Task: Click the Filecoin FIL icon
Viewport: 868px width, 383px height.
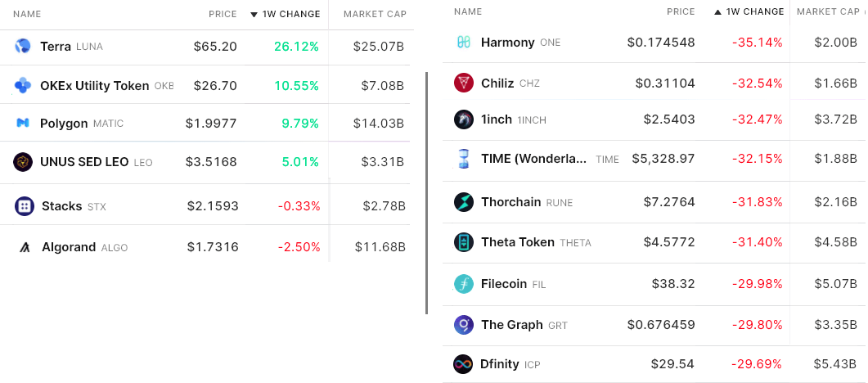Action: pyautogui.click(x=464, y=284)
